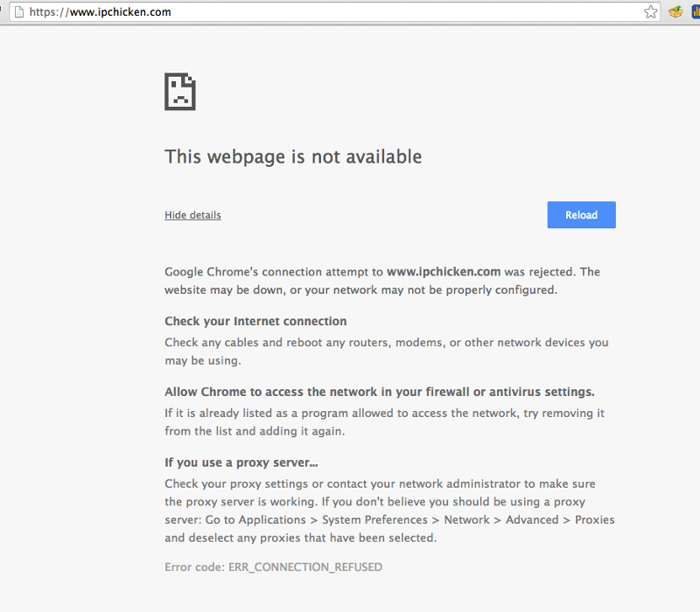Click the page info icon beside the URL
Viewport: 700px width, 612px height.
coord(18,12)
